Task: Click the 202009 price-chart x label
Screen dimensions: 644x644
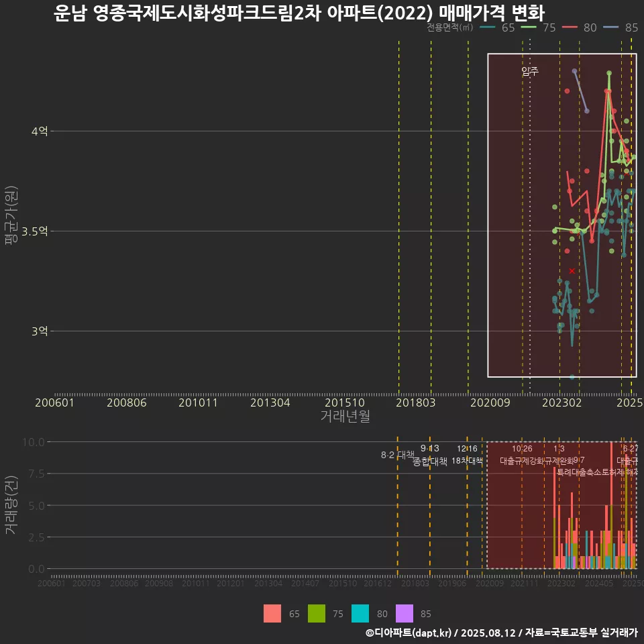Action: click(490, 402)
